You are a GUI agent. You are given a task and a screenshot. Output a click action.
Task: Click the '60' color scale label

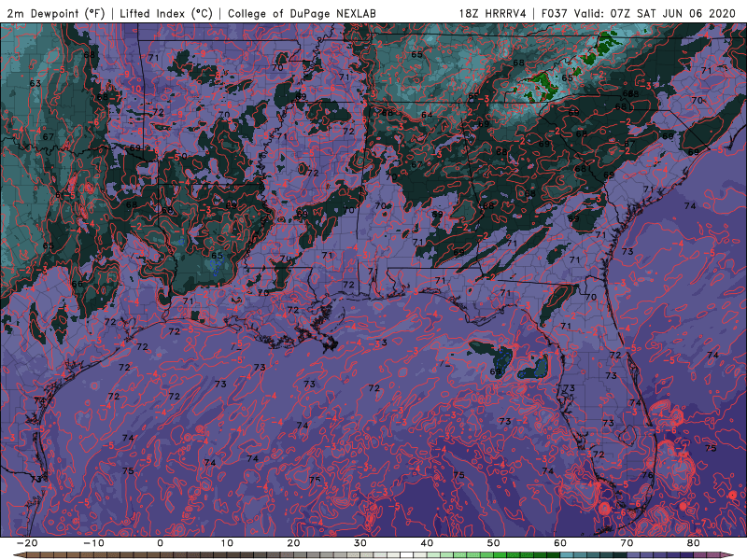tap(560, 543)
